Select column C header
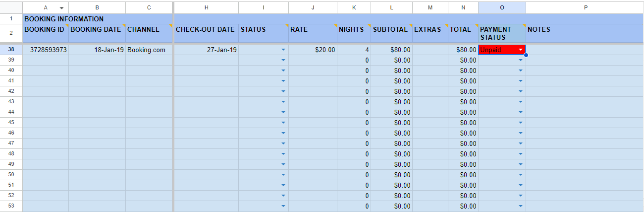Screen dimensions: 644x212 149,7
